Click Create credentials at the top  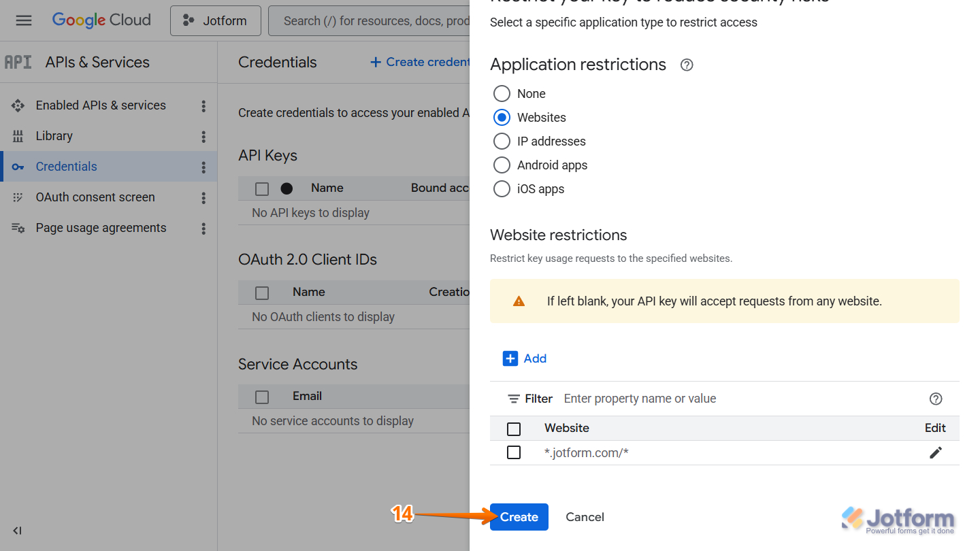coord(419,62)
